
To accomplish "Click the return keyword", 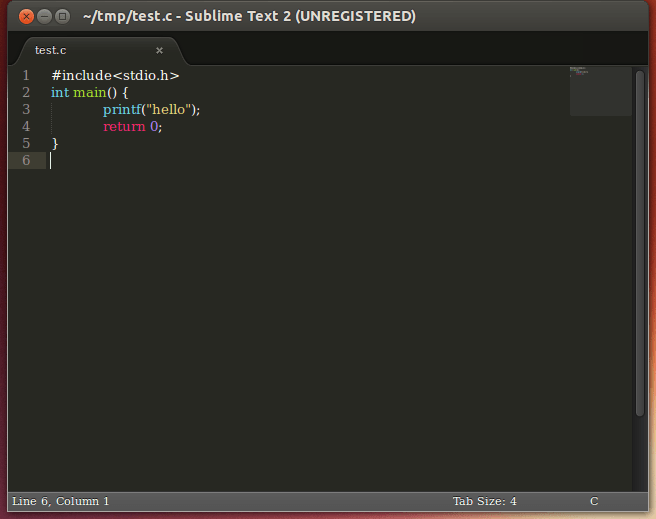I will coord(124,126).
